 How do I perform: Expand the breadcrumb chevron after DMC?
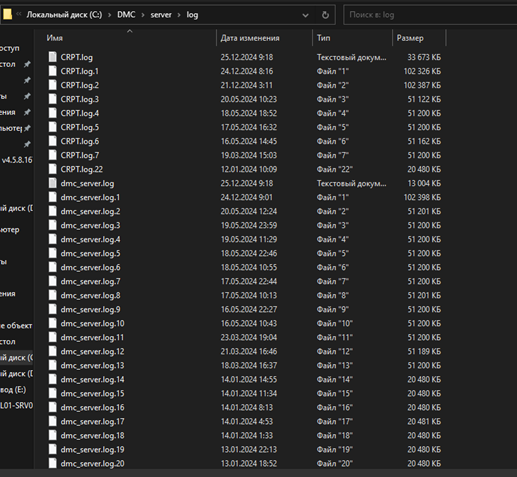[143, 15]
